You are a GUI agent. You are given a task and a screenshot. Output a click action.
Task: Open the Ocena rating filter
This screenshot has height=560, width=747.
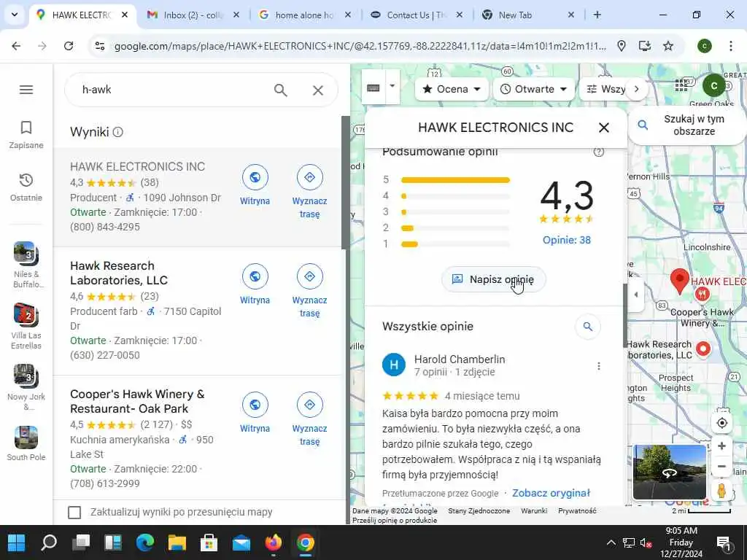452,89
